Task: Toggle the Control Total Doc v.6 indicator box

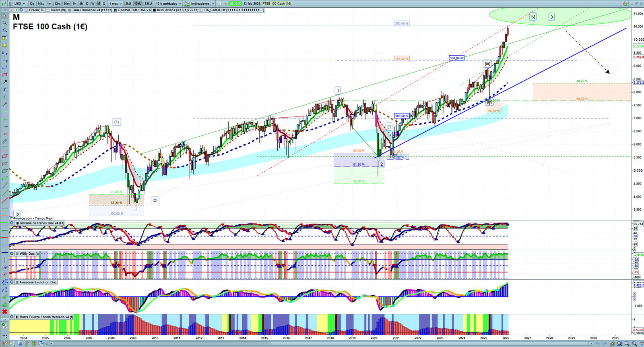Action: click(x=116, y=10)
